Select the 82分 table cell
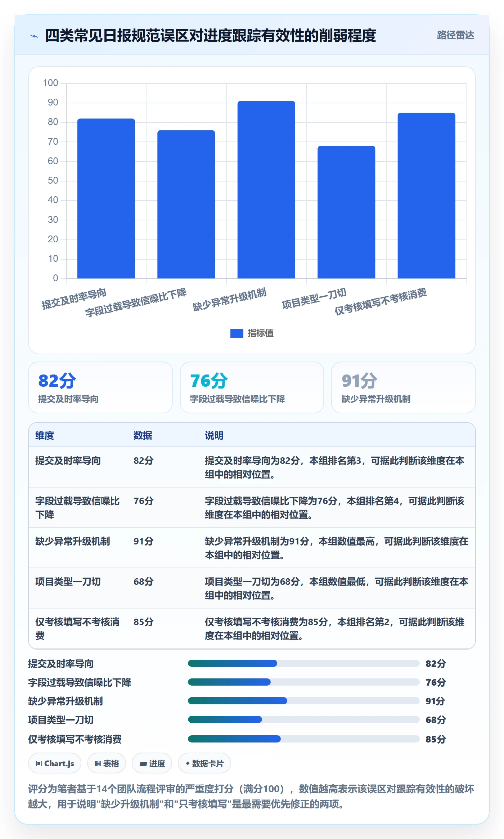 coord(144,461)
